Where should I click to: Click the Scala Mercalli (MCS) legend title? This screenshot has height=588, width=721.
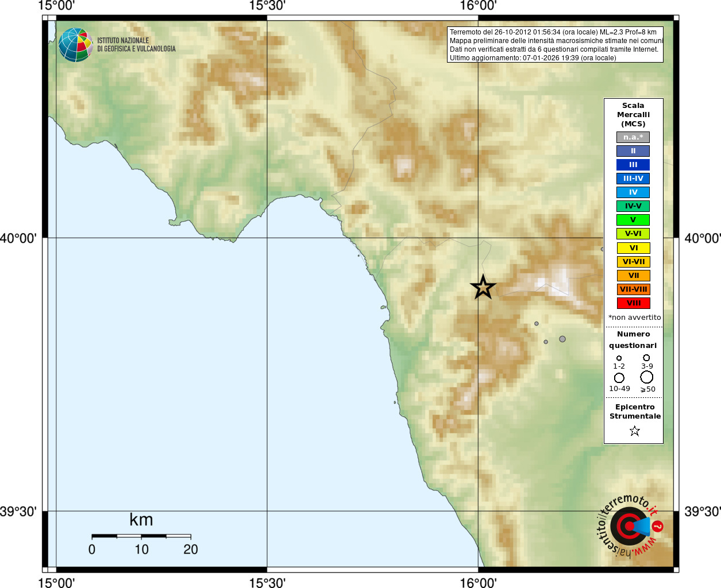pyautogui.click(x=633, y=115)
